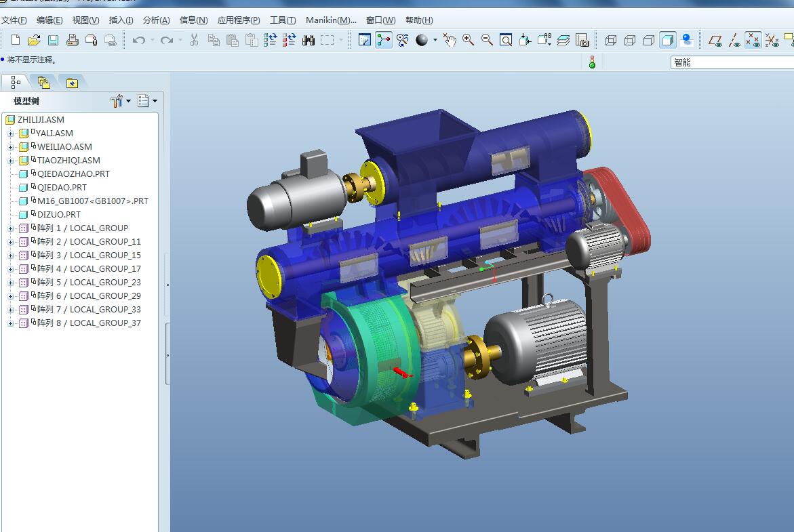Viewport: 794px width, 532px height.
Task: Open the 文件(F) menu
Action: [x=14, y=20]
